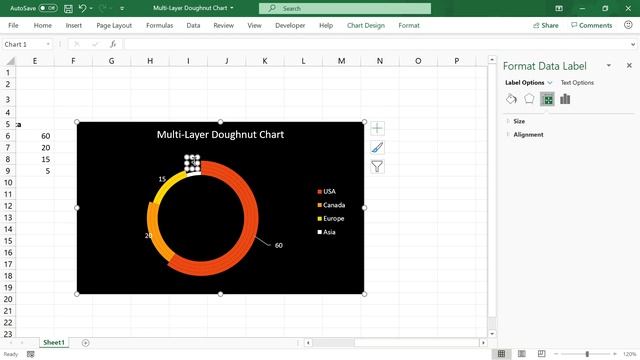The height and width of the screenshot is (360, 640).
Task: Open the Developer tab
Action: point(290,25)
